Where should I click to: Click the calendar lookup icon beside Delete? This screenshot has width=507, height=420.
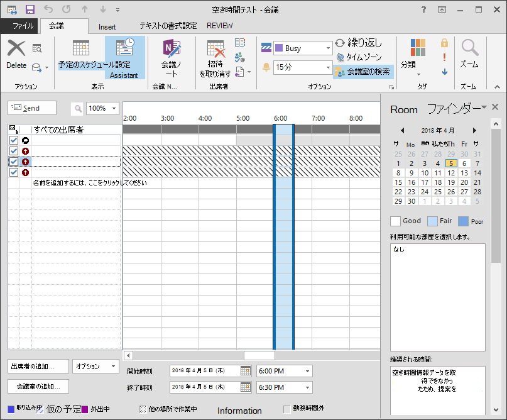click(37, 48)
